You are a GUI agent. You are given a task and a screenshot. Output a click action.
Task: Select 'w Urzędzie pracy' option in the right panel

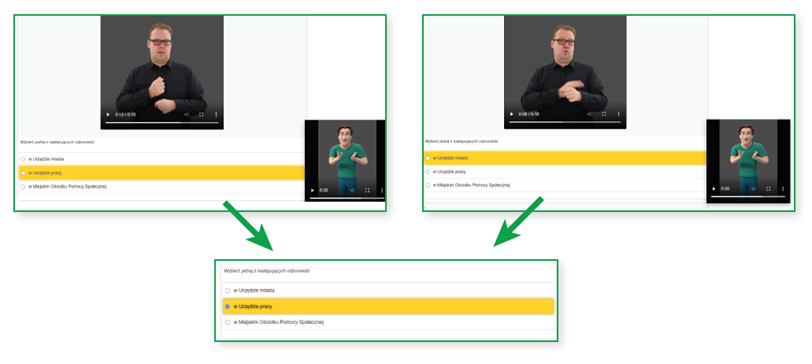pos(565,171)
